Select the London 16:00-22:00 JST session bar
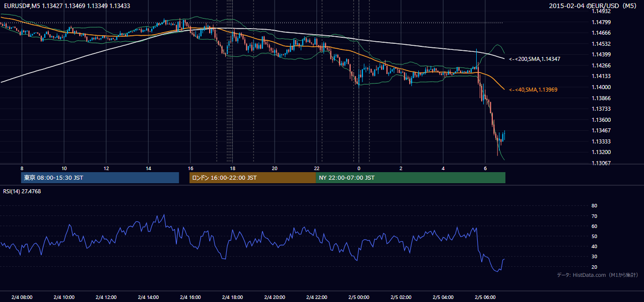Image resolution: width=644 pixels, height=302 pixels. click(x=252, y=178)
